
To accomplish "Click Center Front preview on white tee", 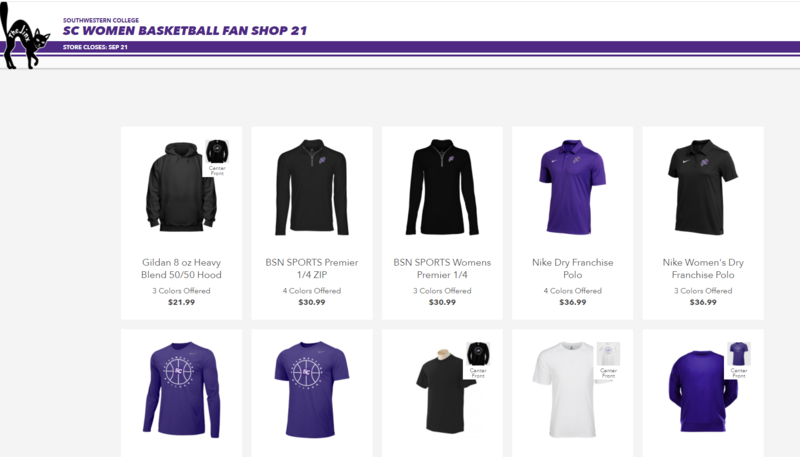I will pos(608,361).
